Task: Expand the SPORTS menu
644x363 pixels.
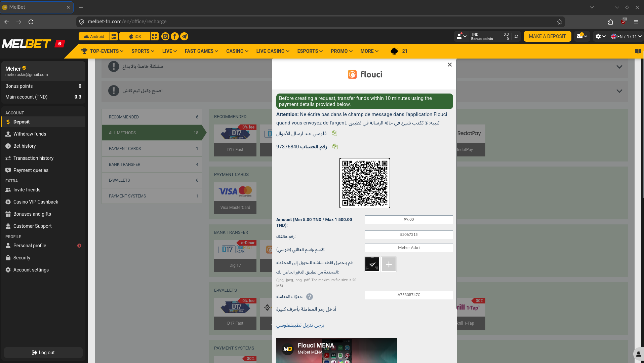Action: click(143, 51)
